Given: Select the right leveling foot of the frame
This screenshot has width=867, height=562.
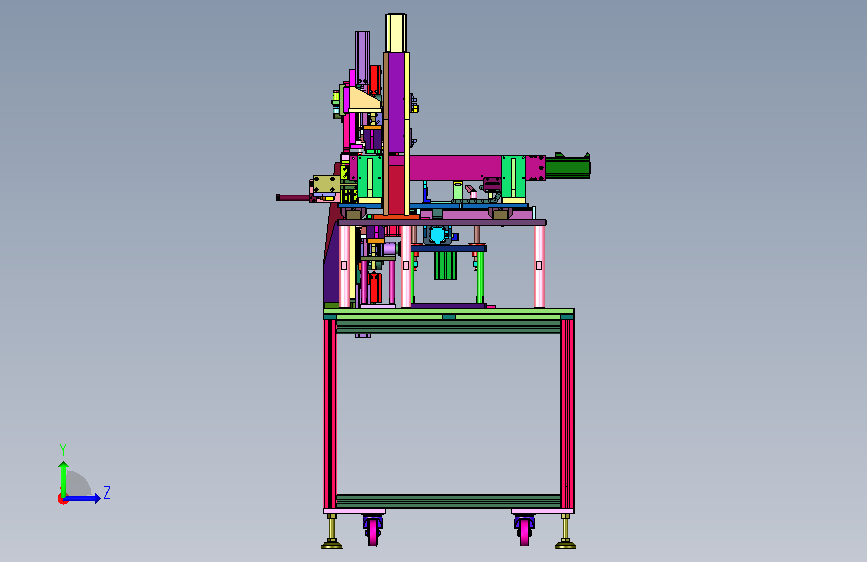Looking at the screenshot, I should pyautogui.click(x=565, y=532).
